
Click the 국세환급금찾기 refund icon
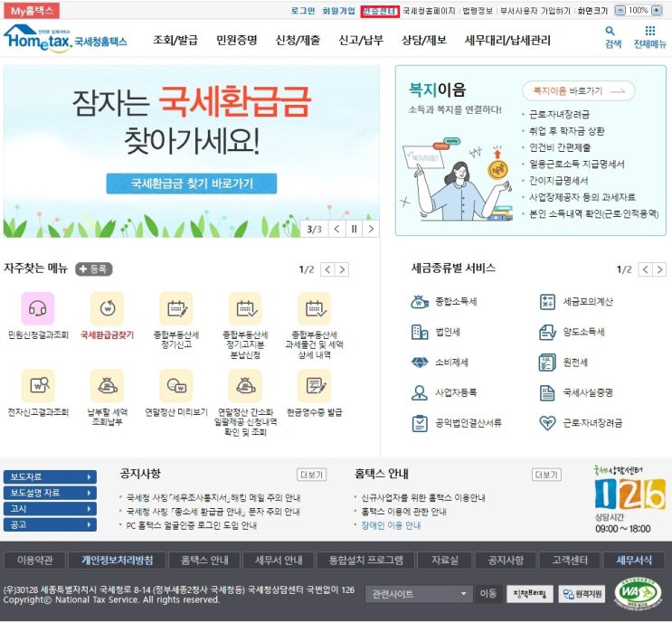107,308
